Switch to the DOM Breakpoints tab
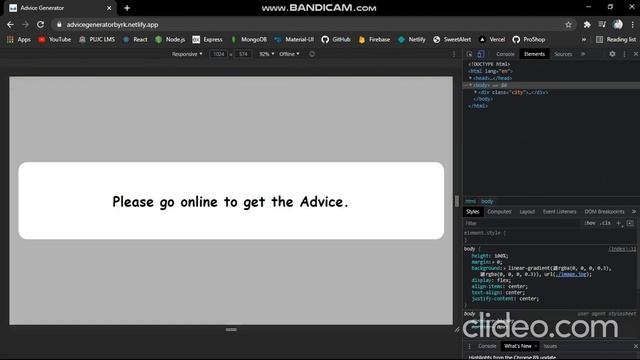 (604, 211)
